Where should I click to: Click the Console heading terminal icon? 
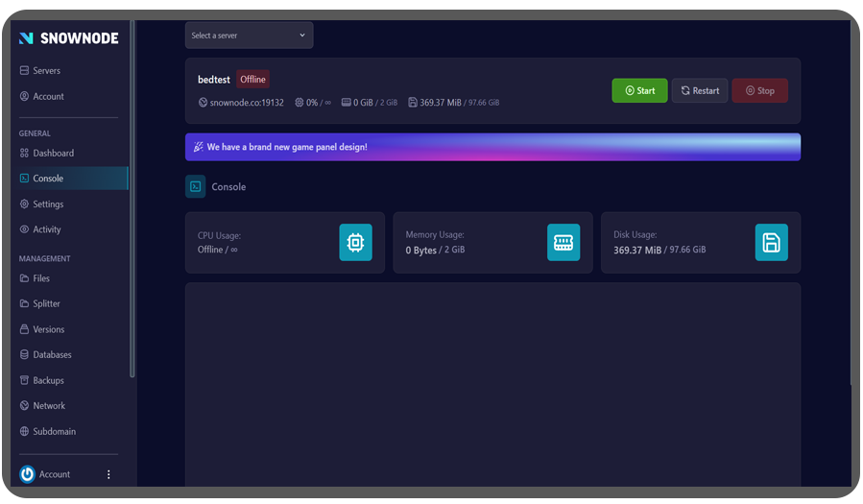196,186
